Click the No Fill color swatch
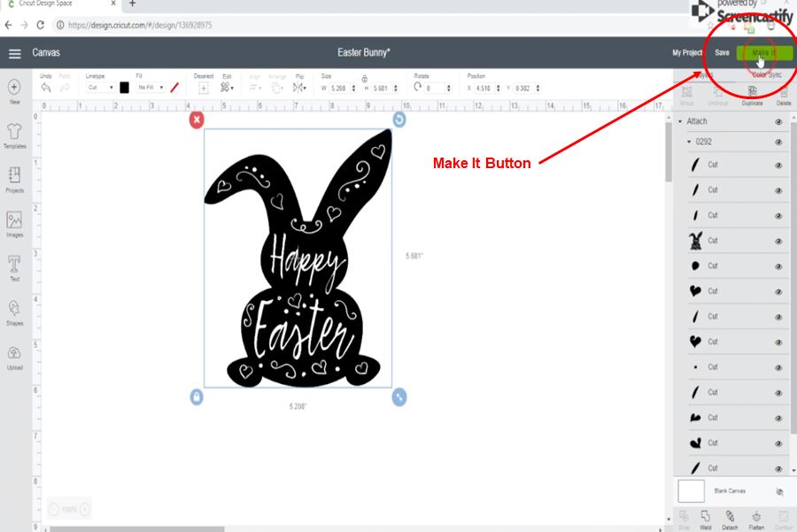Screen dimensions: 797x532 (174, 88)
